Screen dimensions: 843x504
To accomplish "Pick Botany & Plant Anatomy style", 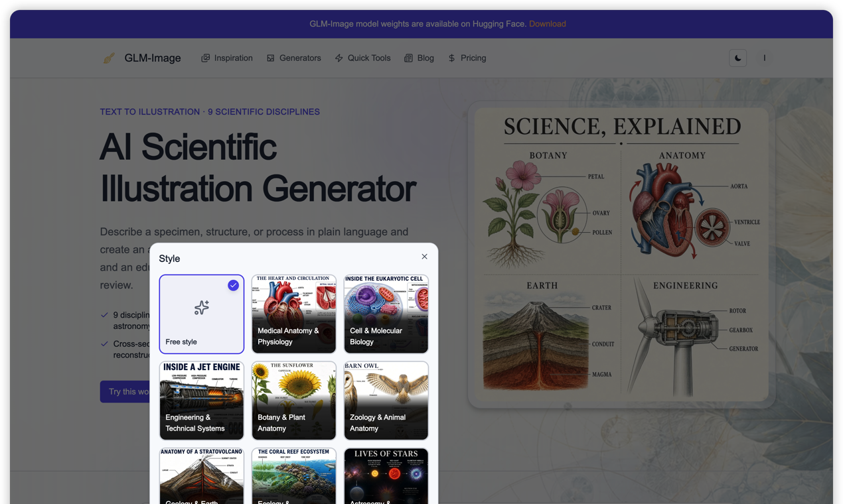I will [294, 401].
